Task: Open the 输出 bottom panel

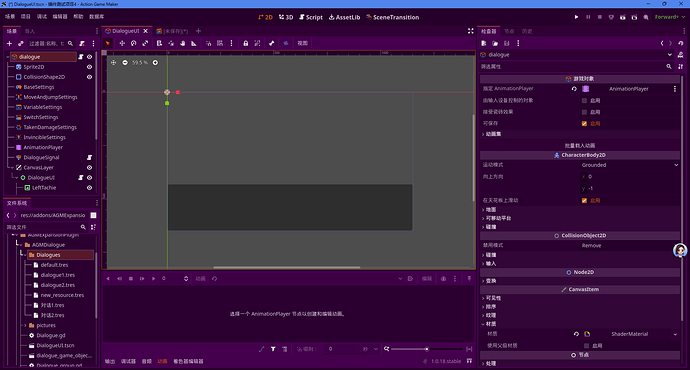Action: click(x=110, y=361)
